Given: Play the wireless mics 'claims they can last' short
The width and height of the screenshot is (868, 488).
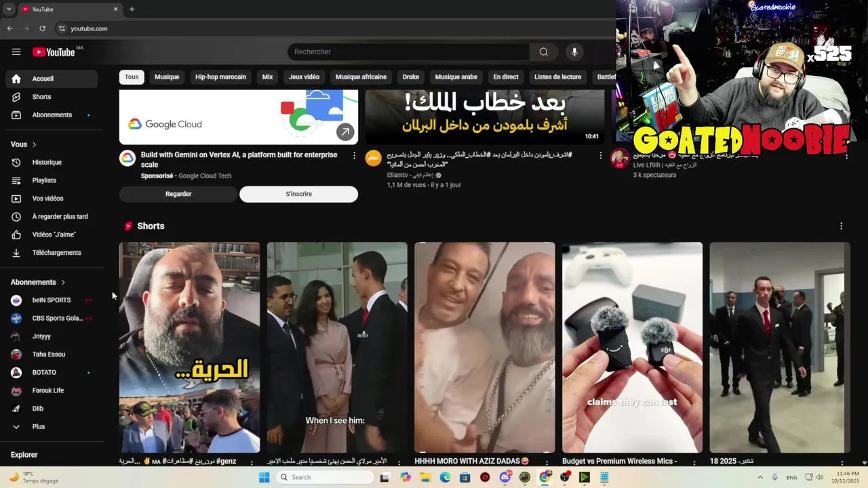Looking at the screenshot, I should coord(632,347).
